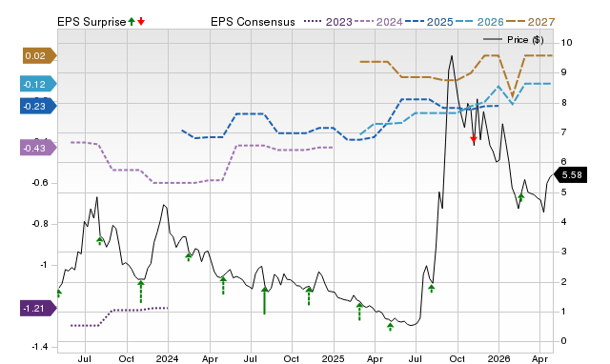Viewport: 610px width, 364px height.
Task: Click the 2026 x-axis label
Action: 498,358
